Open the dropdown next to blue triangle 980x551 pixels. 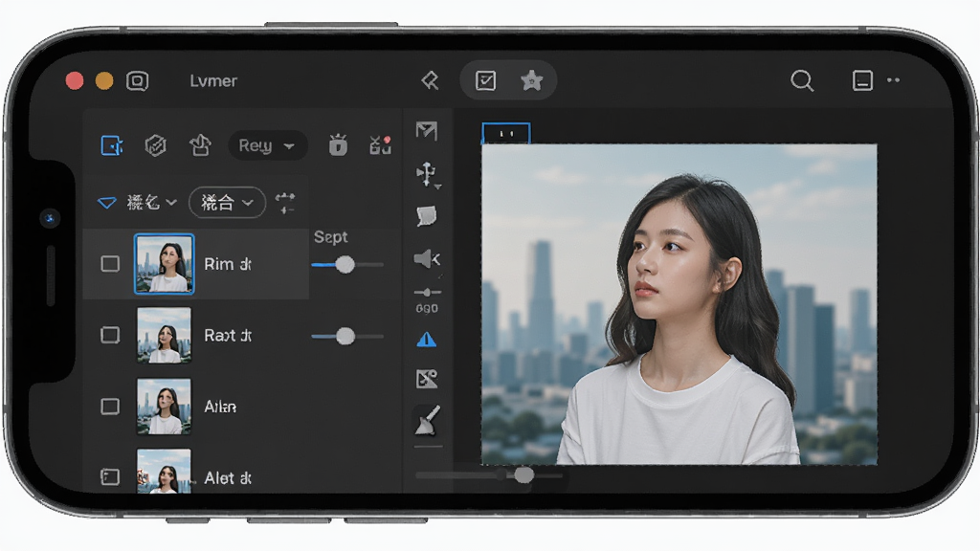[152, 203]
